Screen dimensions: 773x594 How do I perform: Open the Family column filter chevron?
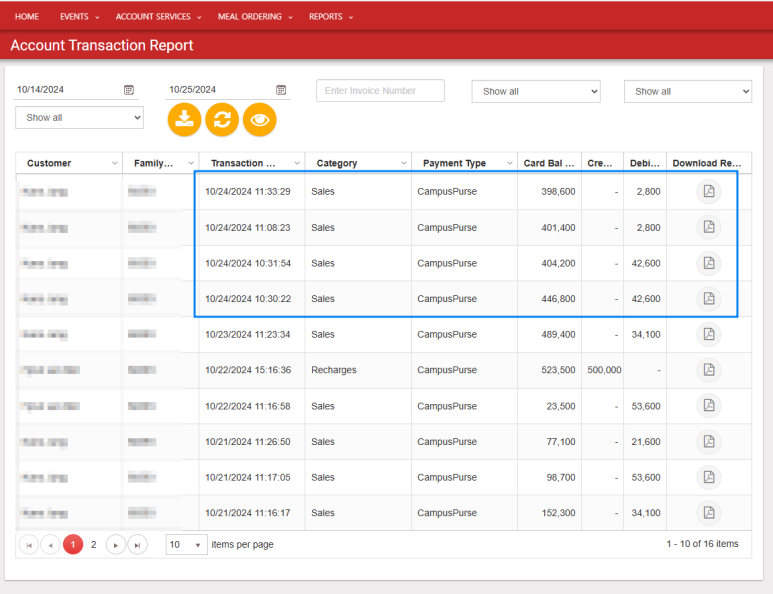[x=191, y=163]
